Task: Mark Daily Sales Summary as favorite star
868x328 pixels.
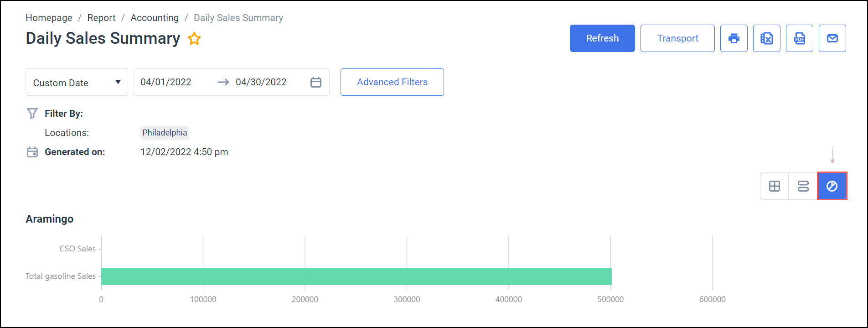Action: click(194, 39)
